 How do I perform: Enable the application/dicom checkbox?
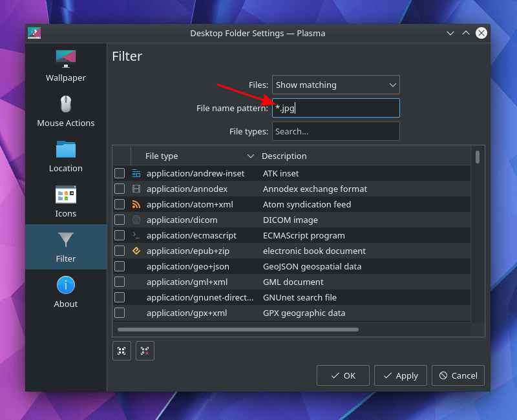120,220
